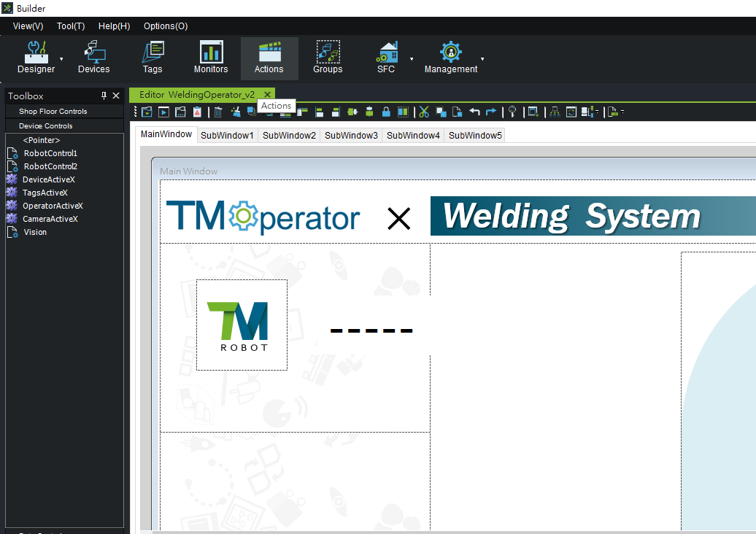The width and height of the screenshot is (756, 534).
Task: Open the Help(H) menu
Action: point(115,26)
